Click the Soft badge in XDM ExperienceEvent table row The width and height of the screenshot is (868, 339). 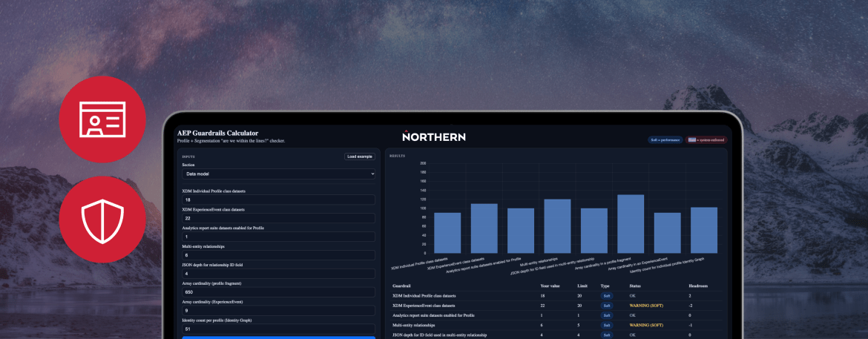point(607,306)
